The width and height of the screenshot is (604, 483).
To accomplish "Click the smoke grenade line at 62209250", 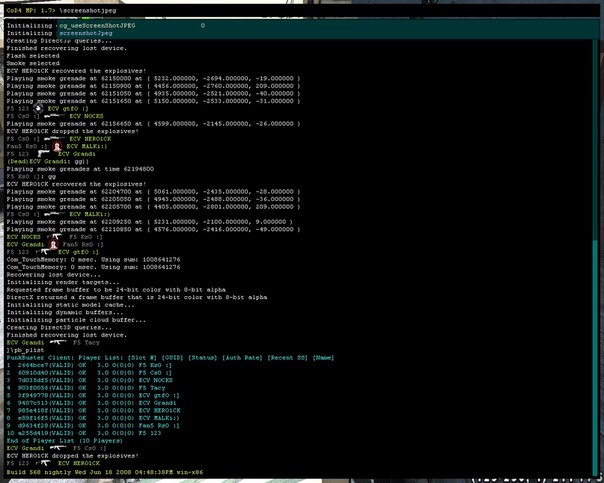I will tap(149, 222).
